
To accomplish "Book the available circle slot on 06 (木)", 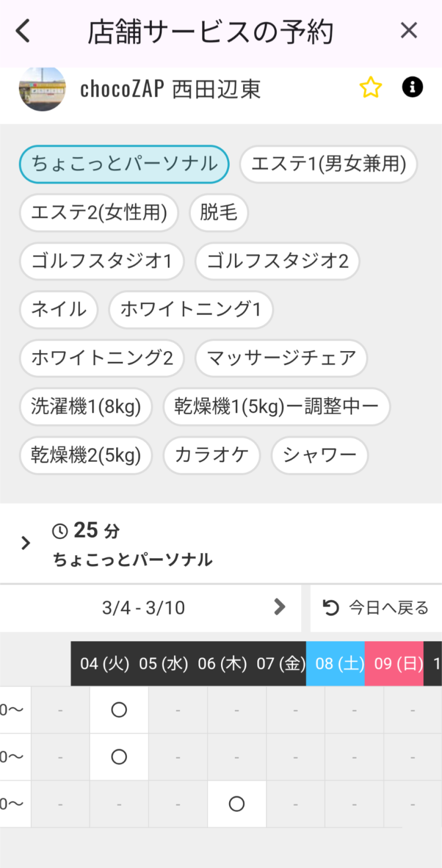I will [237, 804].
